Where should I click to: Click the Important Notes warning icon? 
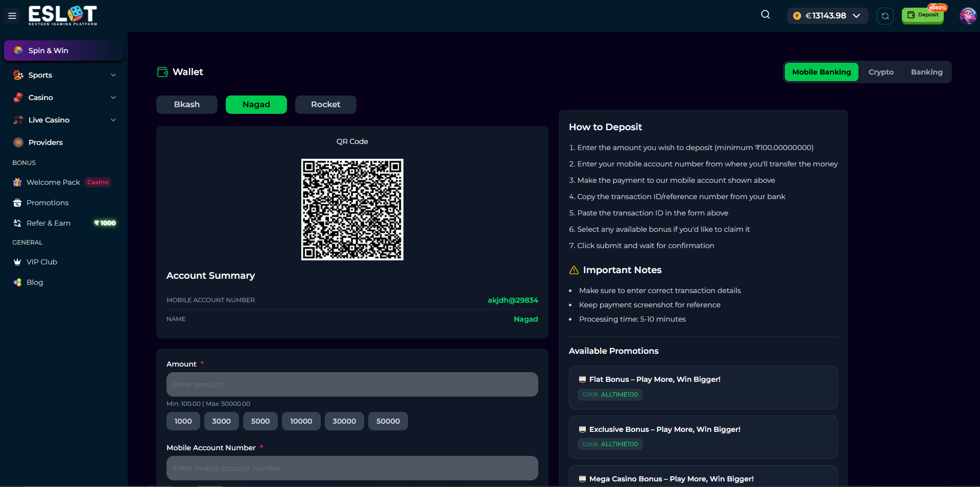[x=574, y=270]
